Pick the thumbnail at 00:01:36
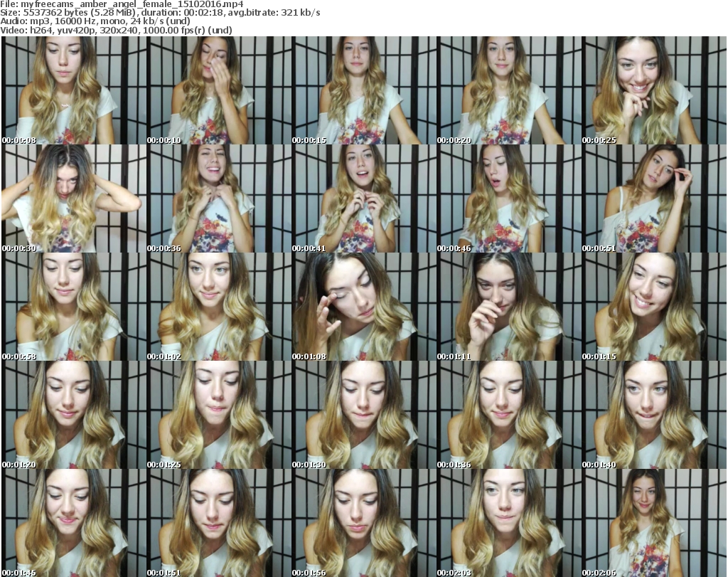Screen dimensions: 728x577 tap(509, 415)
